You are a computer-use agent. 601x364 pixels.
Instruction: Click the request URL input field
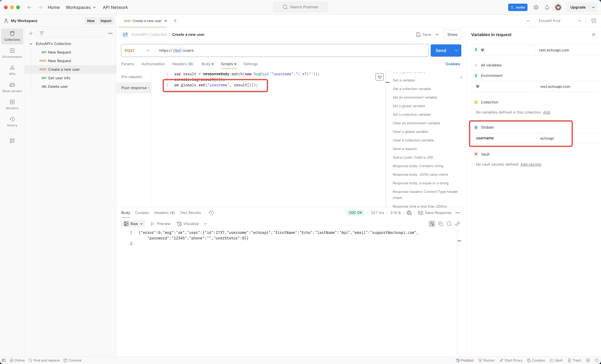point(291,51)
